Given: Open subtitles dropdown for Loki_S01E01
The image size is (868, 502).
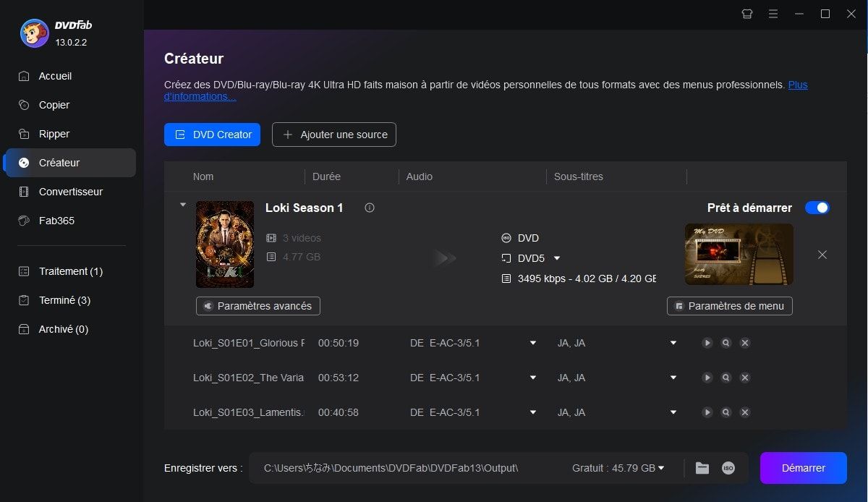Looking at the screenshot, I should click(673, 343).
